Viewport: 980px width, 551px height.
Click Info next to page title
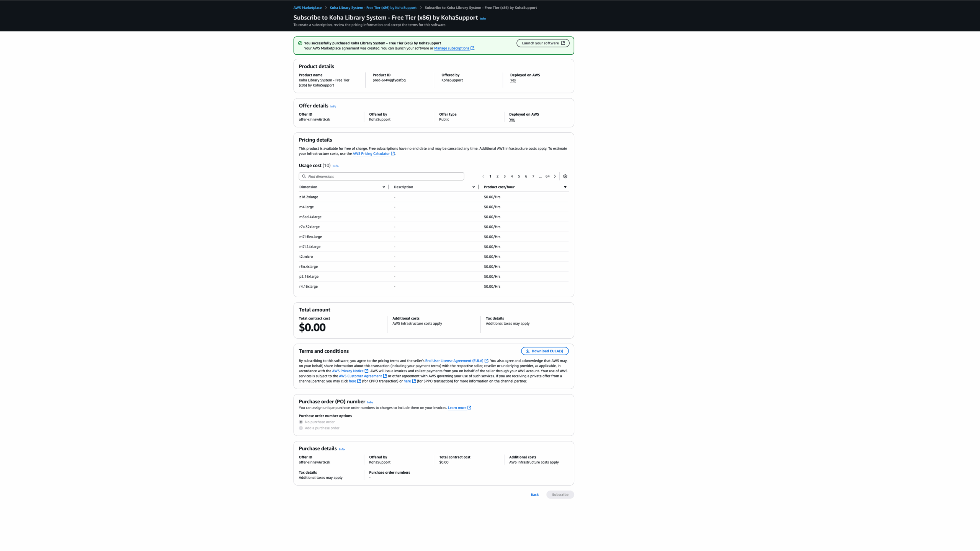point(483,18)
